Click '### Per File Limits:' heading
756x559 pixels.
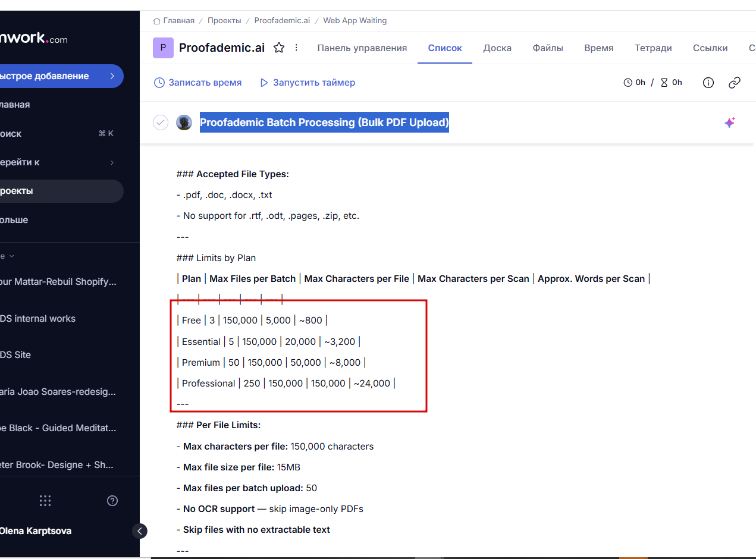click(219, 425)
